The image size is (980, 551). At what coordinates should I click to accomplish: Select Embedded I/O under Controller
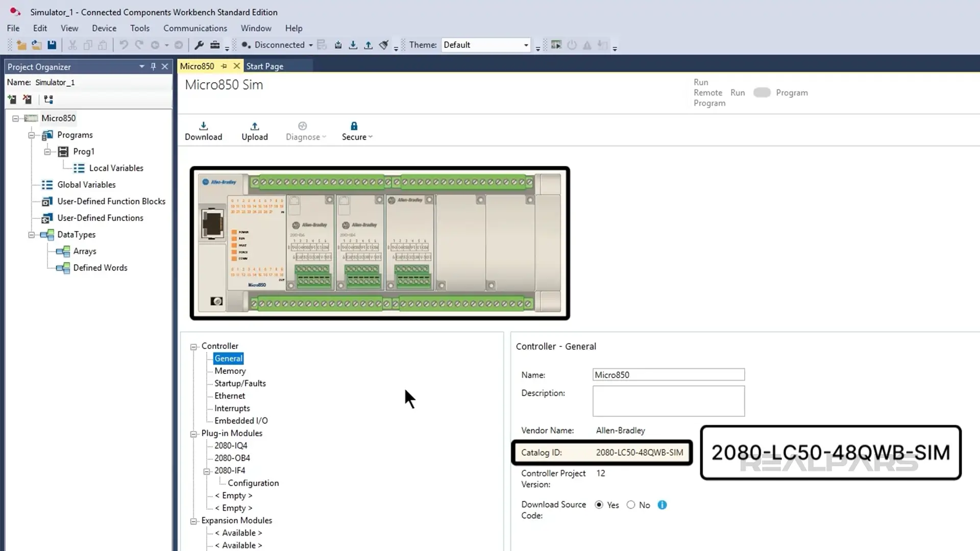pyautogui.click(x=241, y=421)
